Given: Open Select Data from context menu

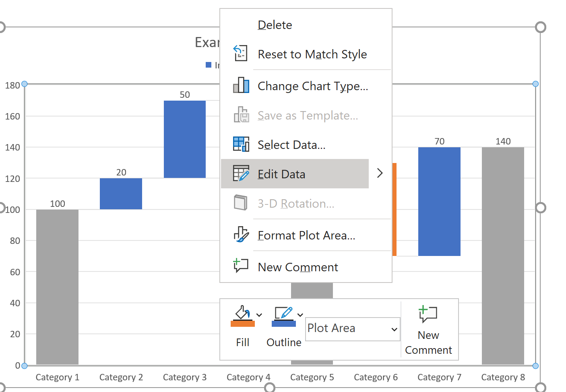Looking at the screenshot, I should click(291, 145).
